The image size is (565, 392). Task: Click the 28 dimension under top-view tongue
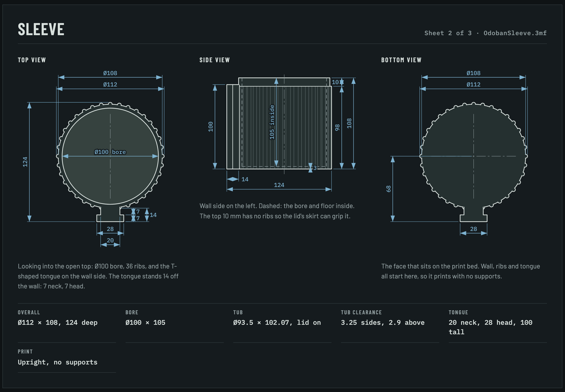(x=110, y=229)
